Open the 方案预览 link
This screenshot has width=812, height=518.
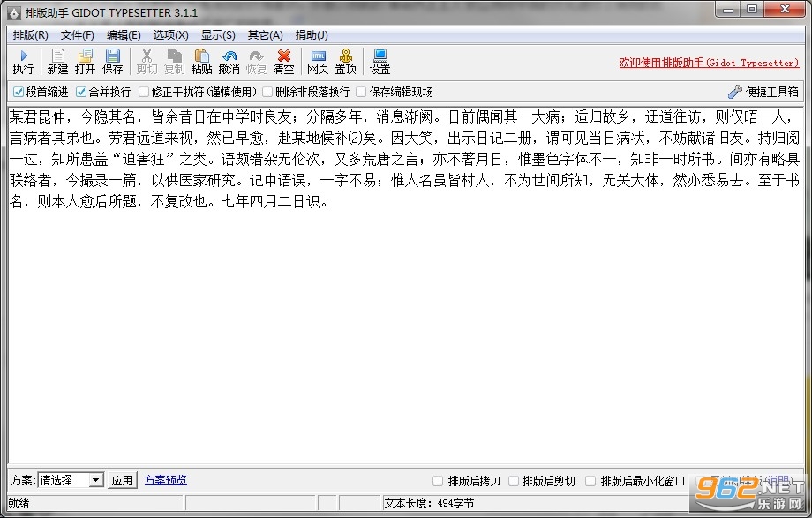tap(166, 480)
